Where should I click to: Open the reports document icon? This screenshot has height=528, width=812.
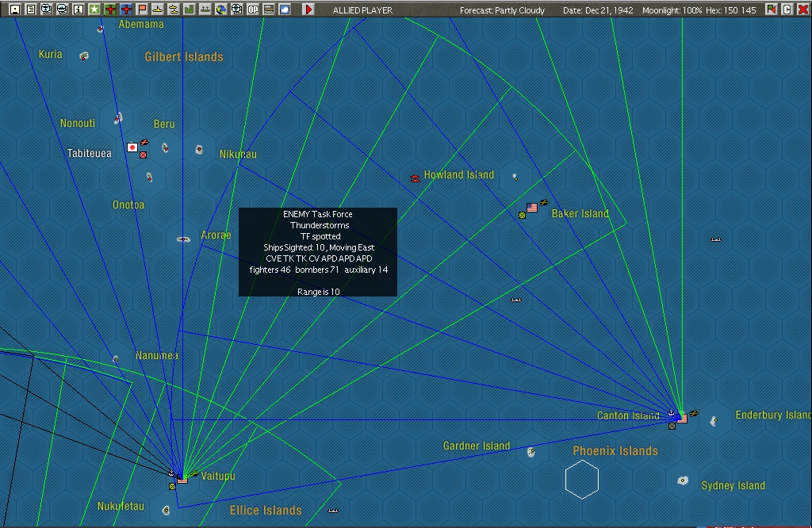31,10
